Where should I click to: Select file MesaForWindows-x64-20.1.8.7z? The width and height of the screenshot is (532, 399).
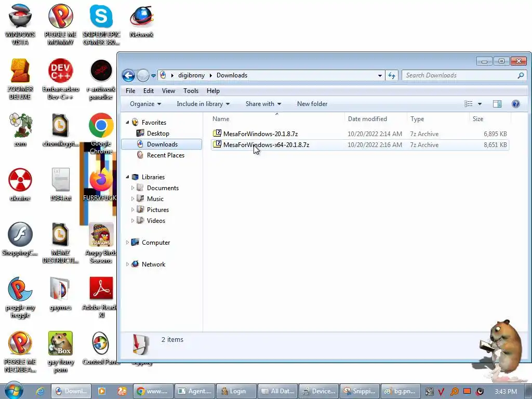[x=266, y=144]
